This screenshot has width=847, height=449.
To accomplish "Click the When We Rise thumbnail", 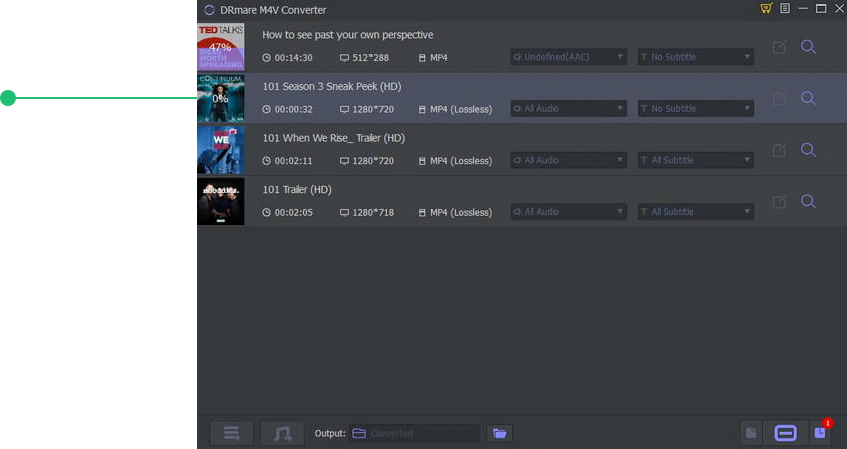I will (220, 150).
